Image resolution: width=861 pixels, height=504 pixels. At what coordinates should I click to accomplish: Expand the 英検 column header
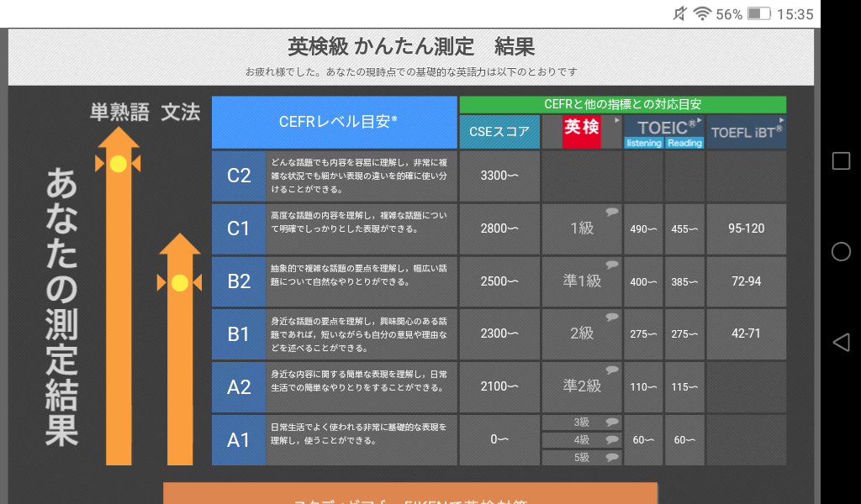[582, 131]
